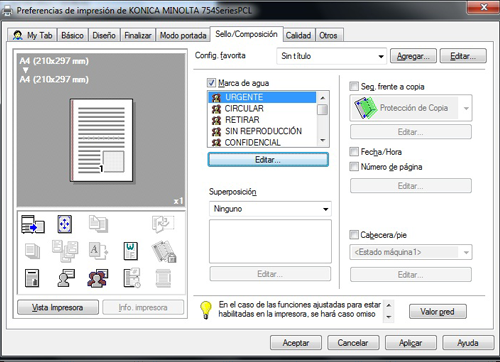Click watermark list scroll up arrow
Image resolution: width=500 pixels, height=362 pixels.
[322, 98]
